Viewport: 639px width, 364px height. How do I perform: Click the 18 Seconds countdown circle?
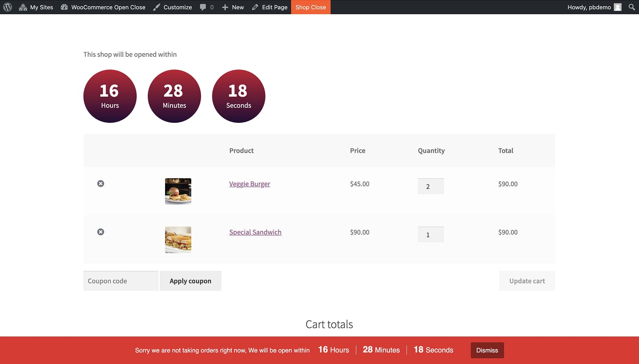239,96
